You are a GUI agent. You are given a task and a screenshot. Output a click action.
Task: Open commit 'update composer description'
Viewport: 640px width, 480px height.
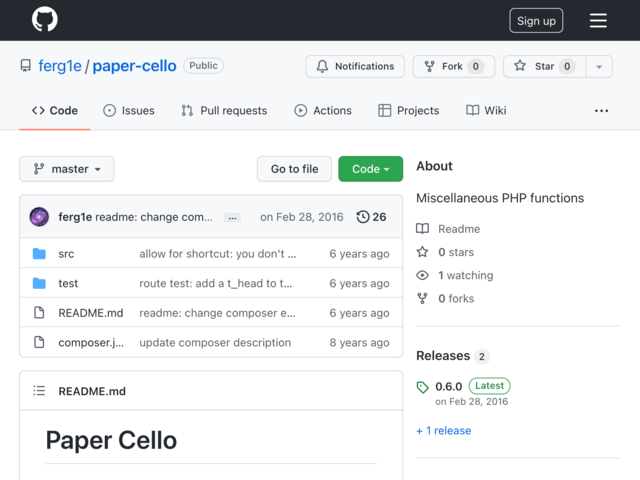pyautogui.click(x=215, y=342)
